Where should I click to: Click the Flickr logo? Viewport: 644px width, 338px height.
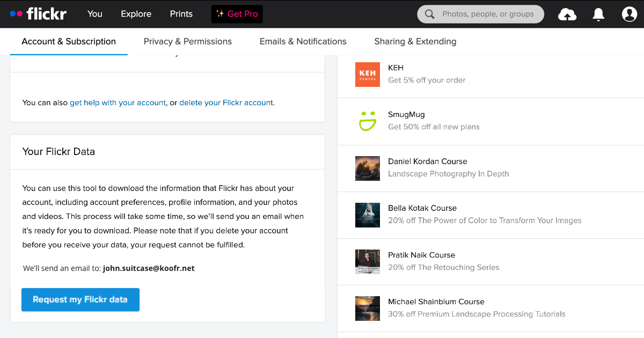[38, 14]
